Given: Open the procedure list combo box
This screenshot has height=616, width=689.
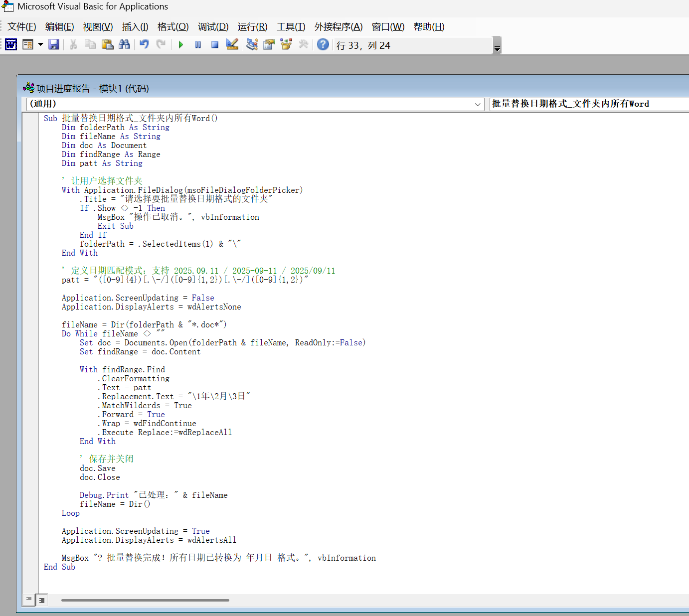Looking at the screenshot, I should pos(588,104).
